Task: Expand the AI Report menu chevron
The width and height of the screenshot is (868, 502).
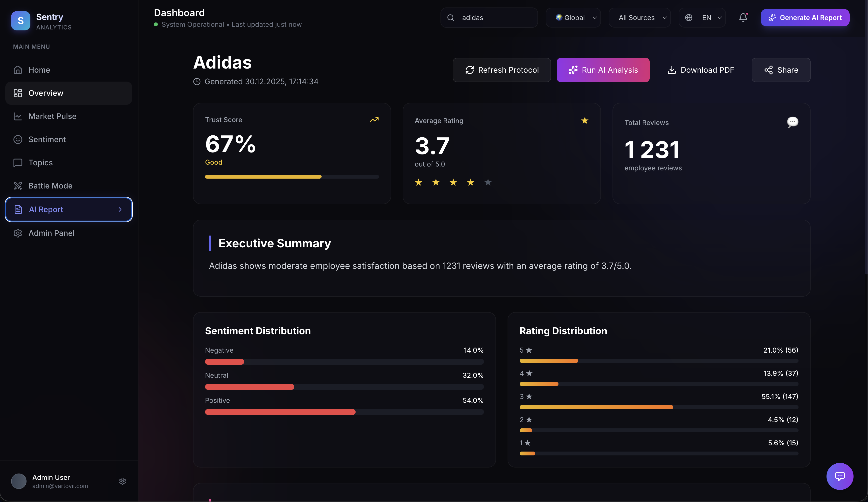Action: click(120, 209)
